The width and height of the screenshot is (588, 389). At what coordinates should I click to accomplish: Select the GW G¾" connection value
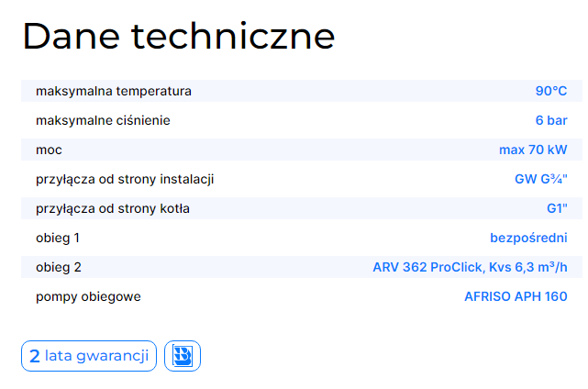pyautogui.click(x=541, y=179)
